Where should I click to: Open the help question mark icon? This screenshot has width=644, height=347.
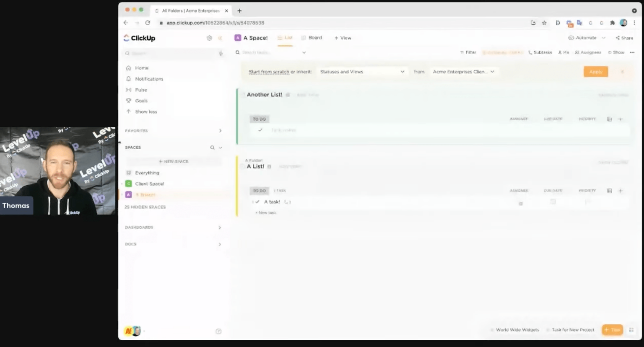[x=218, y=331]
